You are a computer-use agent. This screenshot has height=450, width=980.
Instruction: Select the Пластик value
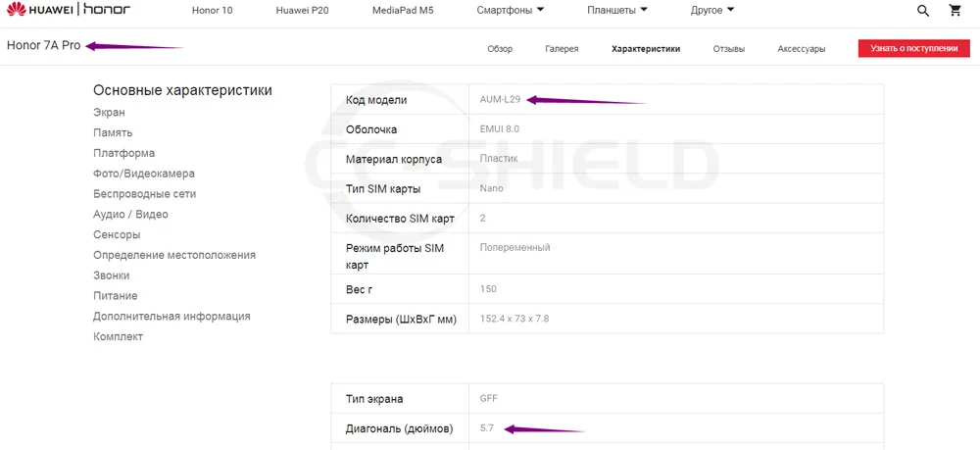click(499, 159)
